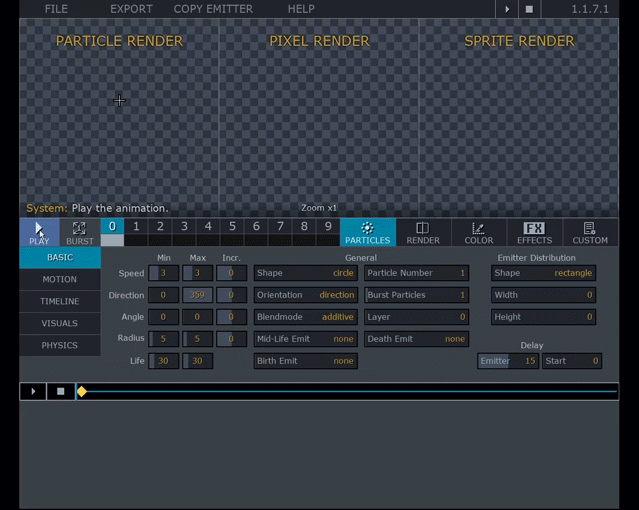Open the FILE menu

56,9
